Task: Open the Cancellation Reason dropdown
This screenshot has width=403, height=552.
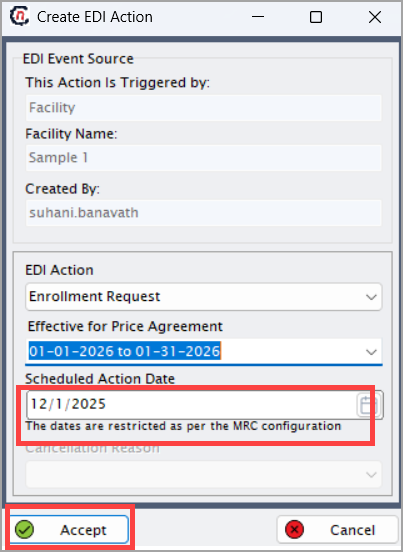Action: click(203, 475)
